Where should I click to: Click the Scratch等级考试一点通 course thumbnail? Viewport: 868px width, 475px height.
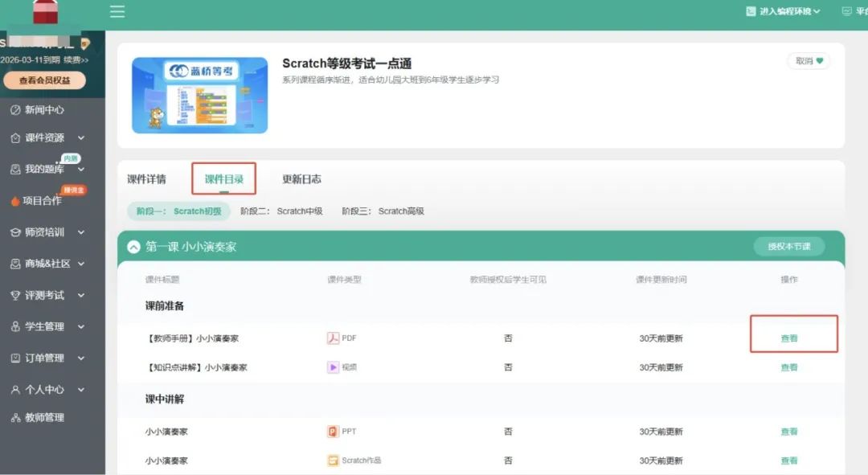pyautogui.click(x=200, y=95)
